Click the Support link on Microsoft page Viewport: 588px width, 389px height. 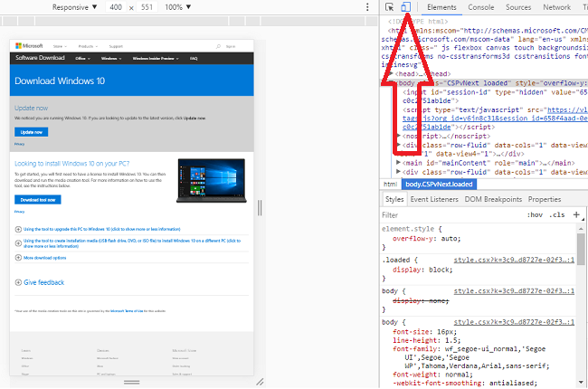116,46
